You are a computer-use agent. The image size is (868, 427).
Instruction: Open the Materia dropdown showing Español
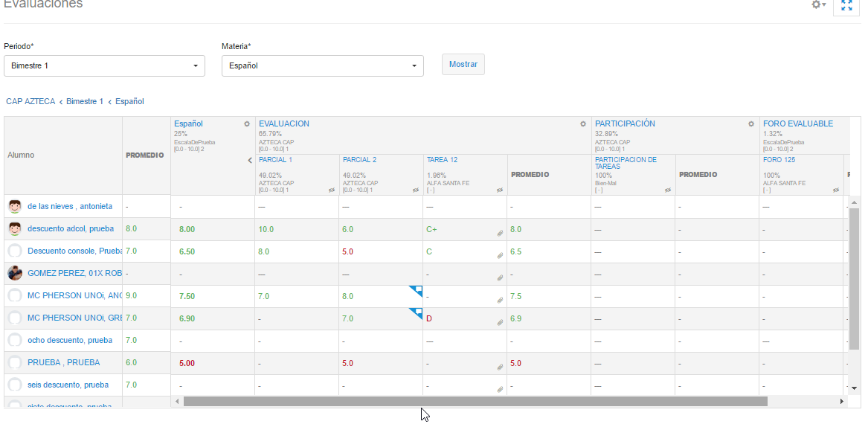[x=322, y=66]
